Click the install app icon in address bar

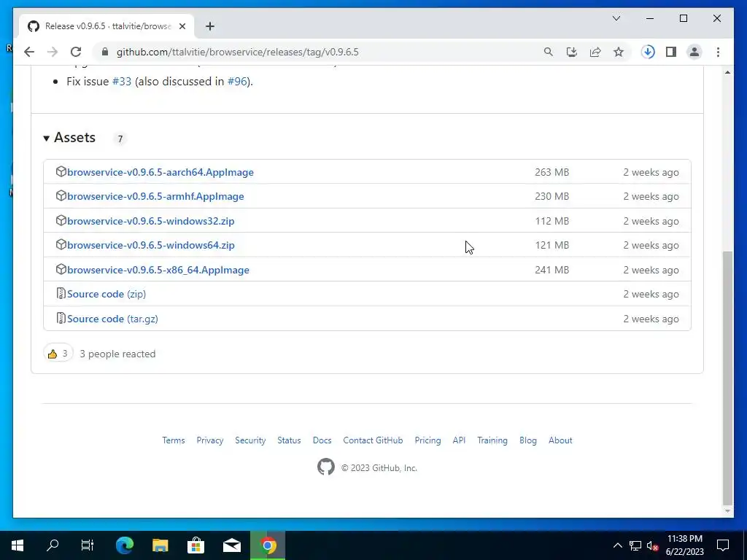pos(572,52)
